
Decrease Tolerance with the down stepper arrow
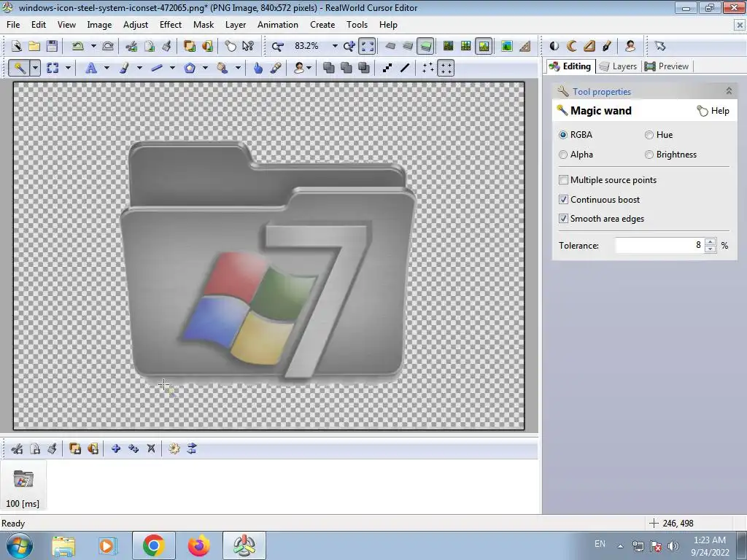[x=710, y=249]
